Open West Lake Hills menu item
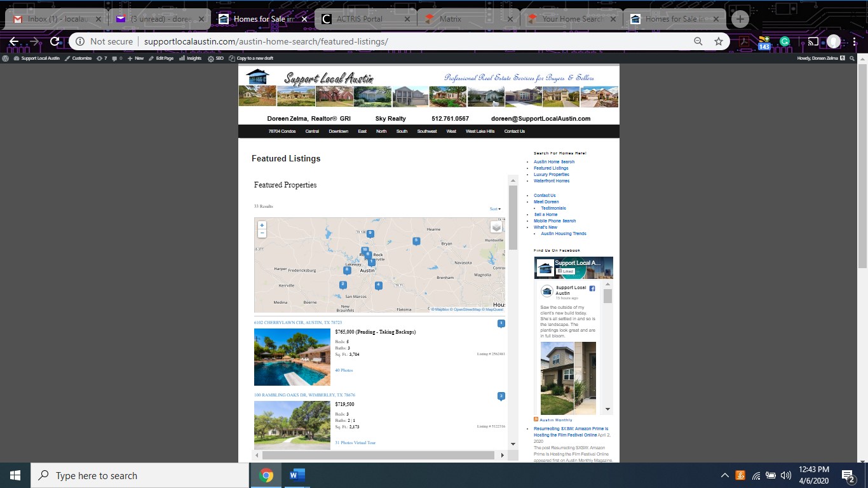Screen dimensions: 868x488 (x=480, y=132)
